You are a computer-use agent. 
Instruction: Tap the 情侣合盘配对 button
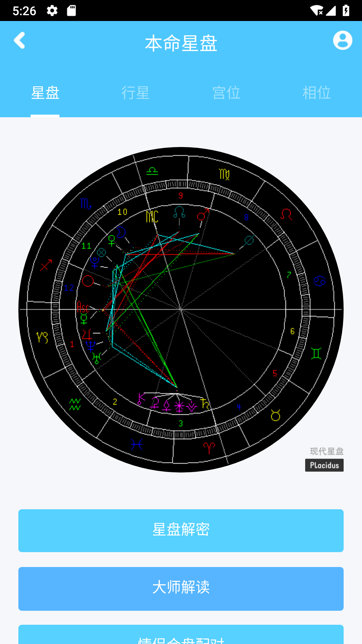pos(181,637)
